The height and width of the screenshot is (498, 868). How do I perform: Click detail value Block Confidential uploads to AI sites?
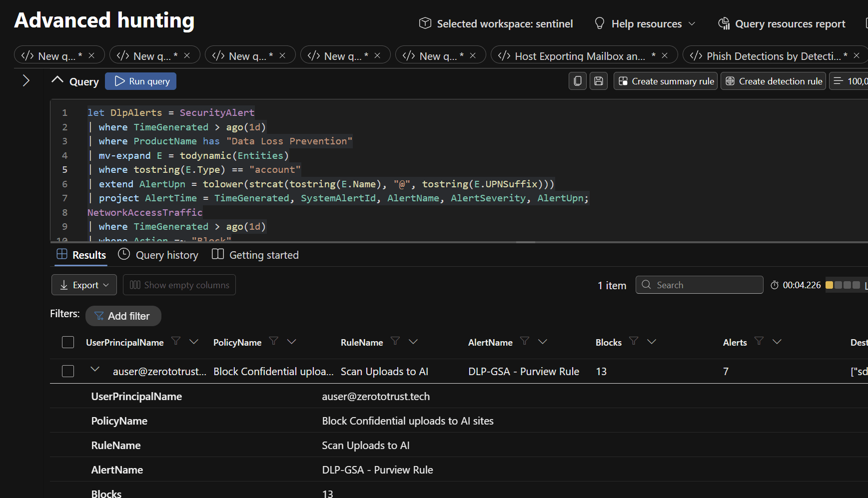[408, 421]
